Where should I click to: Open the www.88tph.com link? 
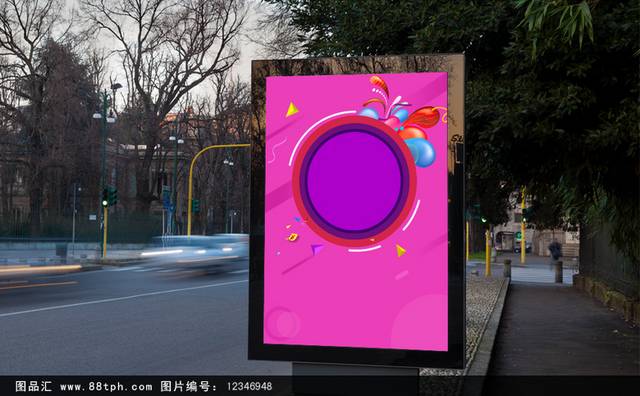click(x=106, y=387)
